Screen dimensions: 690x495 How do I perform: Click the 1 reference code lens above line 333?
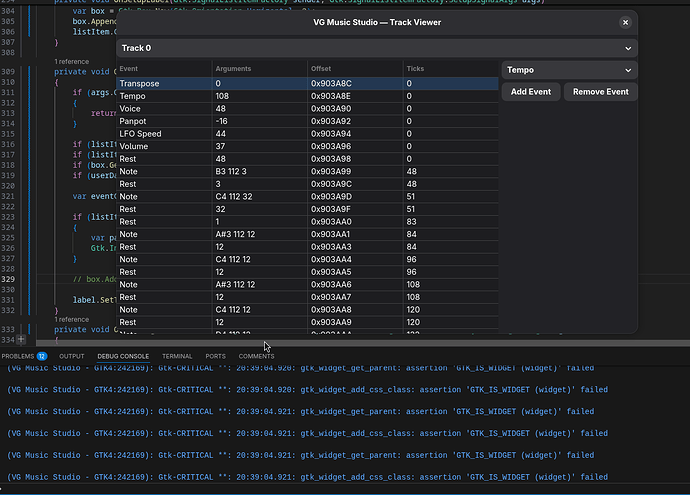pyautogui.click(x=71, y=319)
